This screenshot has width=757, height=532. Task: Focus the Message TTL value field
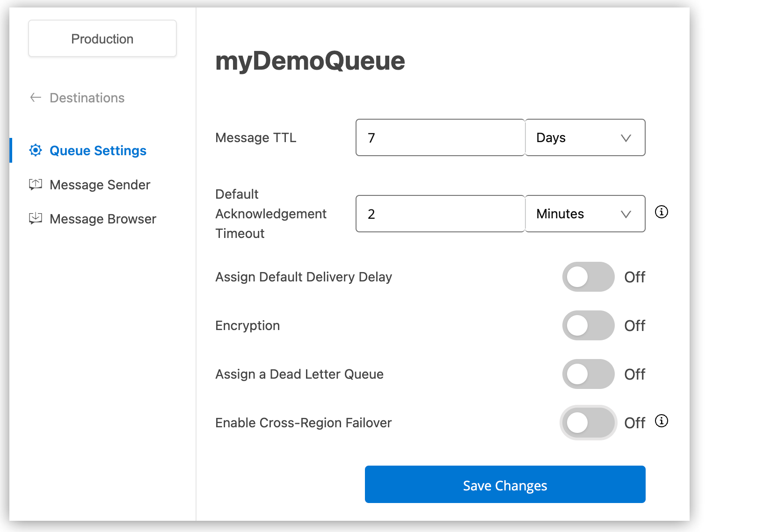(440, 137)
